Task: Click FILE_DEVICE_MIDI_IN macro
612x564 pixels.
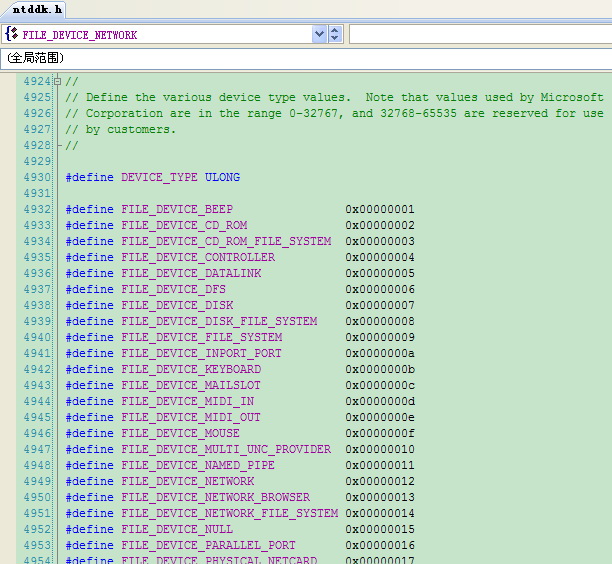Action: pyautogui.click(x=187, y=401)
